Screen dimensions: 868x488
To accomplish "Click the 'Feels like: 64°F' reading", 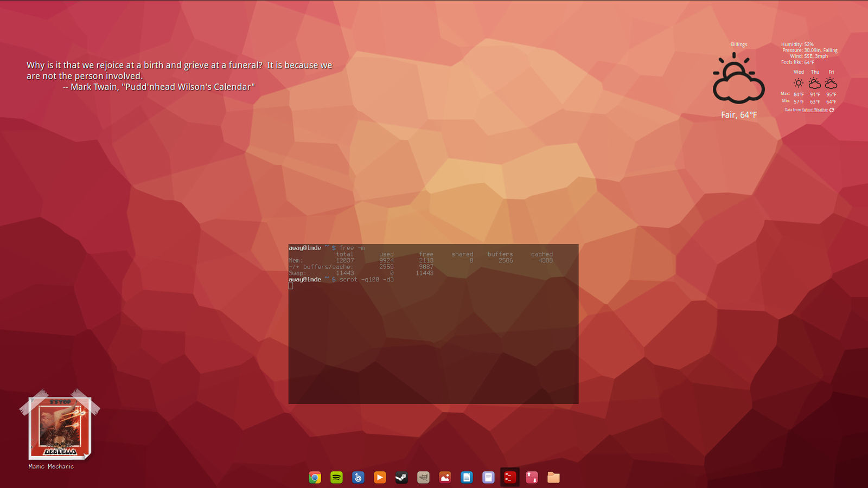I will 797,62.
